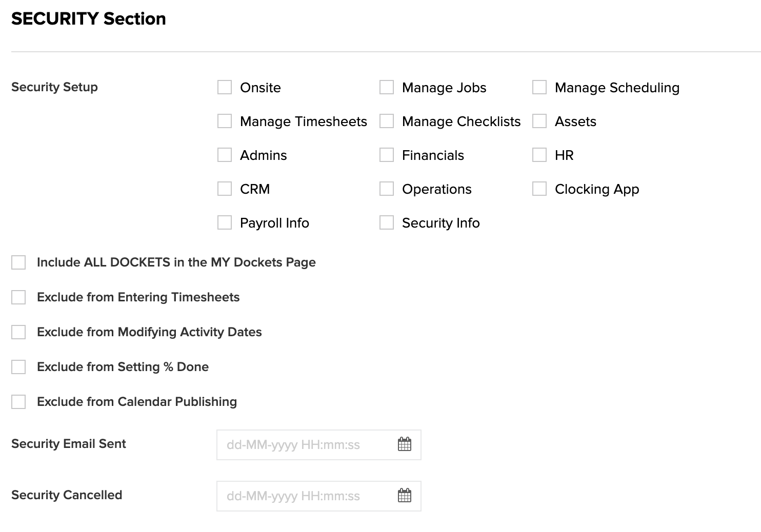Enable Clocking App access
This screenshot has width=761, height=532.
click(539, 189)
